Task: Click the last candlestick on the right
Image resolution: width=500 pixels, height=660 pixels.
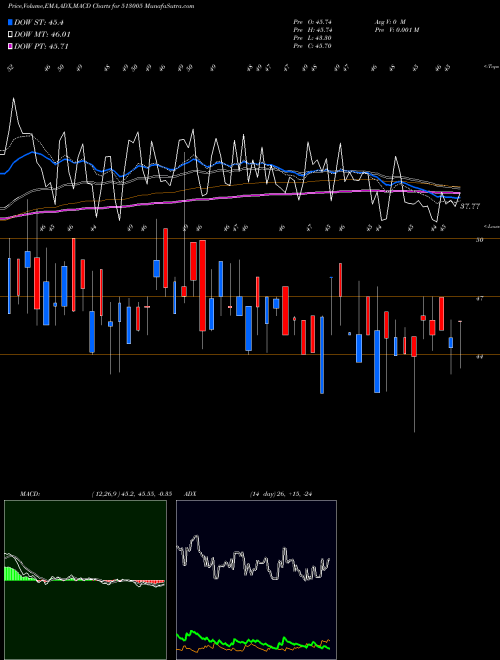Action: coord(460,344)
